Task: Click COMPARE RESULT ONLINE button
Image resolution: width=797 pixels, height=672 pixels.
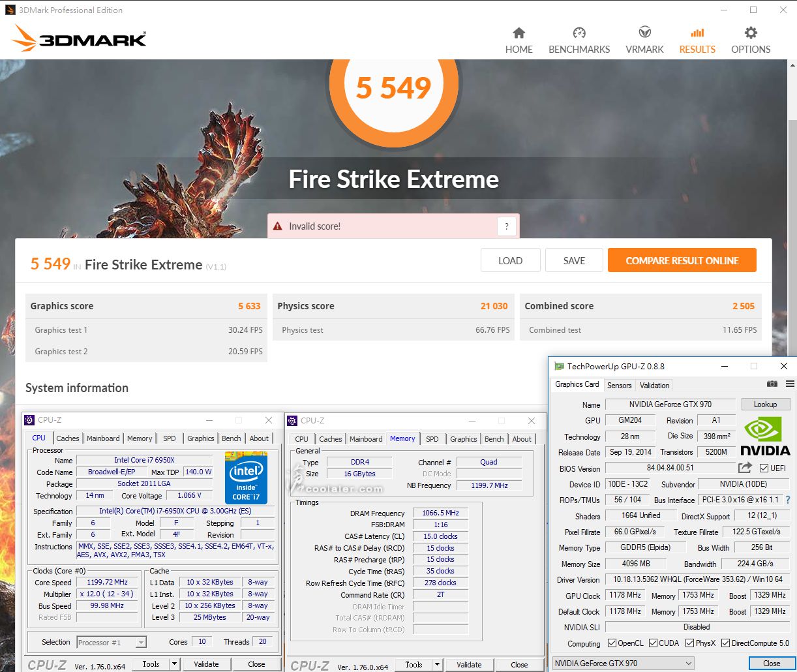Action: pos(682,260)
